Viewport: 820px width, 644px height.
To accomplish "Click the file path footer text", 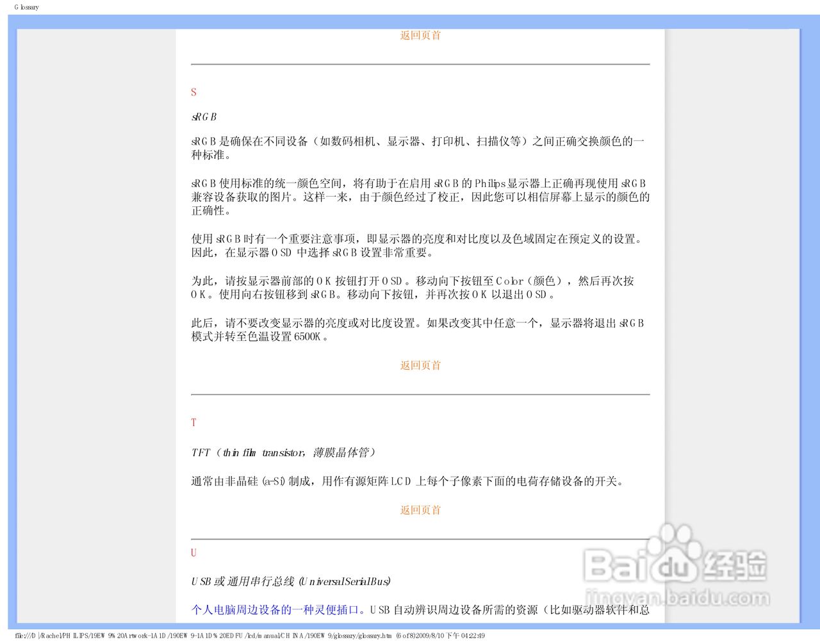I will (250, 636).
